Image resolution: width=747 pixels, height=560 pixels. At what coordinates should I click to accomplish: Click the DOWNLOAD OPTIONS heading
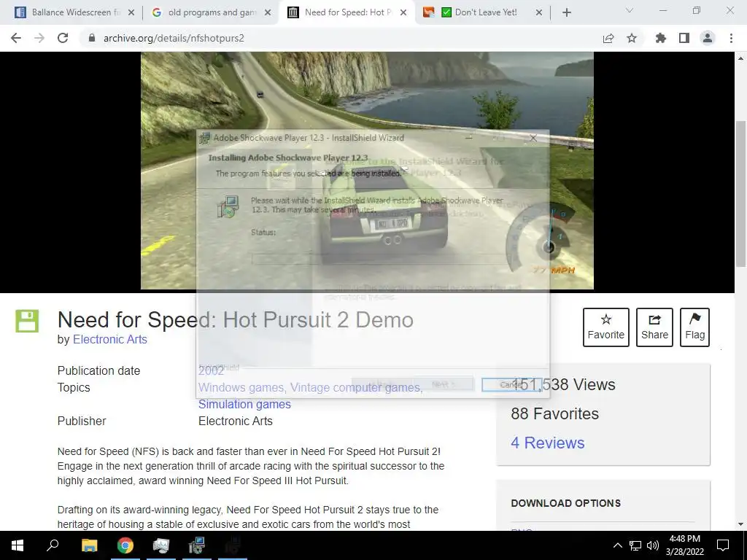coord(565,503)
